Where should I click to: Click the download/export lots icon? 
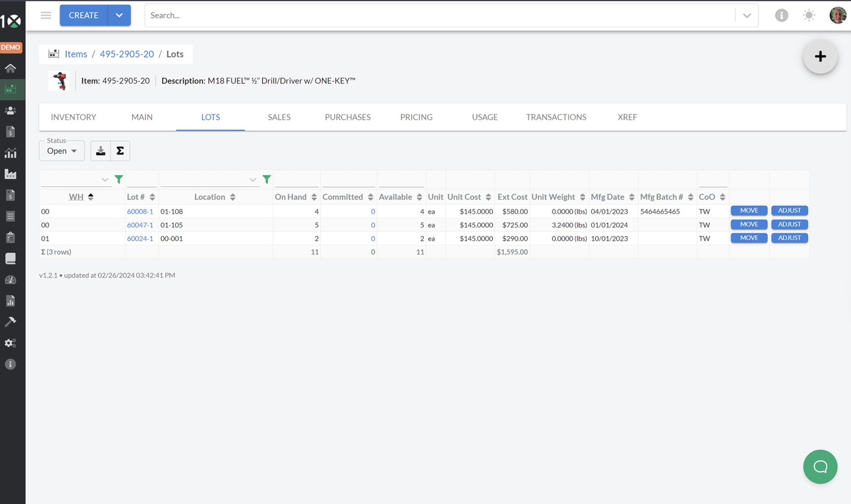click(x=100, y=151)
